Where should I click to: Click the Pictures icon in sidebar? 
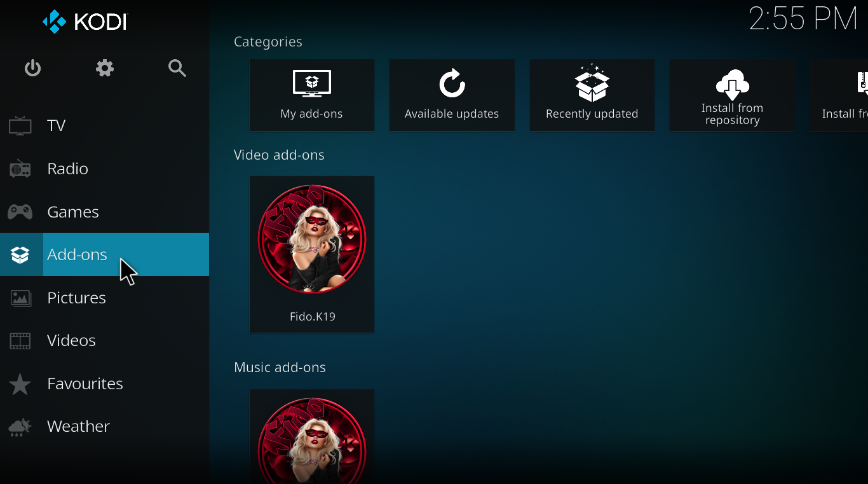tap(20, 298)
